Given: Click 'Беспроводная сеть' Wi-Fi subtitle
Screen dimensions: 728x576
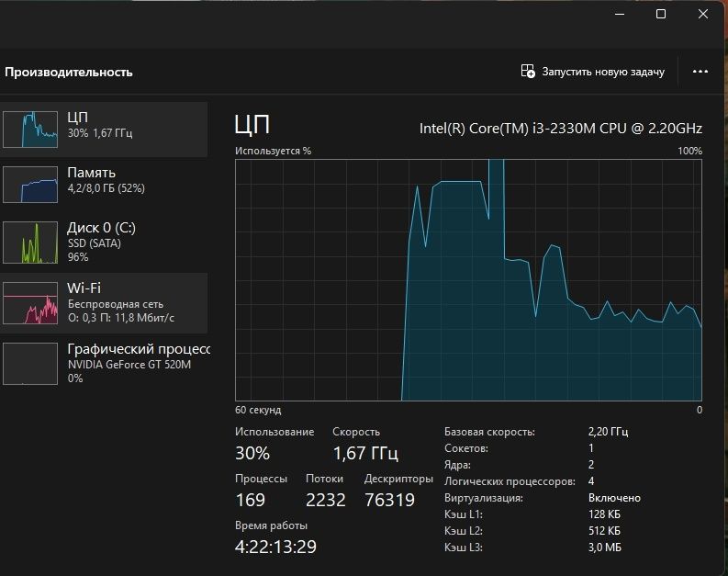Looking at the screenshot, I should pos(116,304).
